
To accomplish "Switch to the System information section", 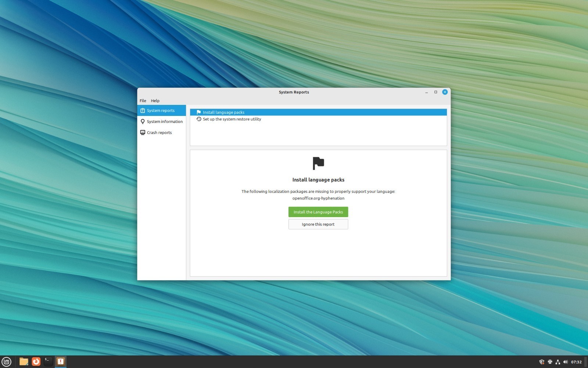I will coord(164,121).
